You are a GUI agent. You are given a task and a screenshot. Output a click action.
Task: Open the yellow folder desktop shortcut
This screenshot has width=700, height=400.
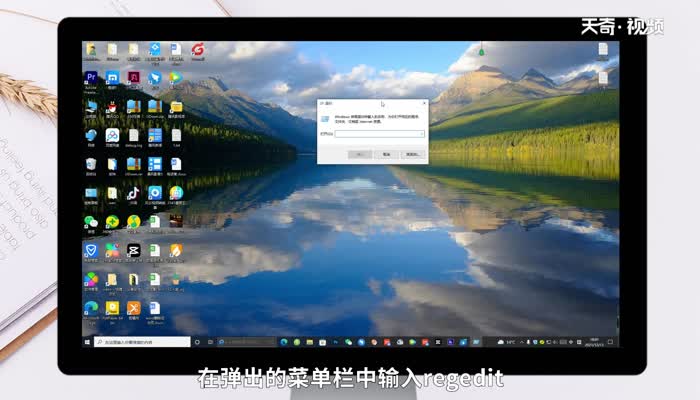(176, 107)
